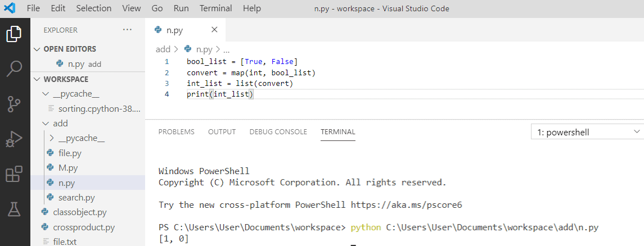Click the add breadcrumb segment

(163, 49)
